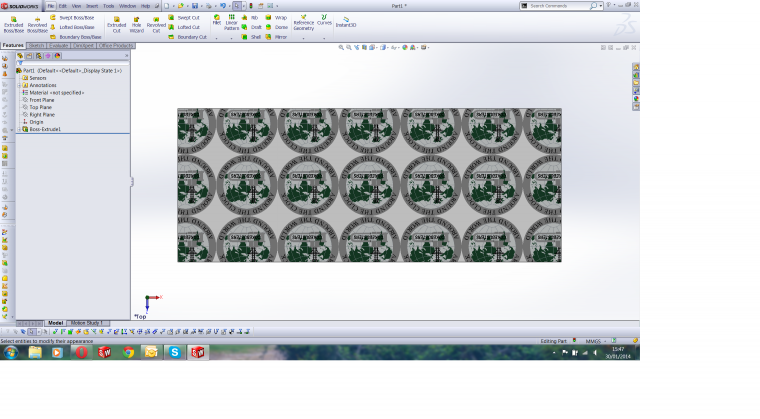Open the Insert menu
This screenshot has height=419, width=760.
point(92,6)
